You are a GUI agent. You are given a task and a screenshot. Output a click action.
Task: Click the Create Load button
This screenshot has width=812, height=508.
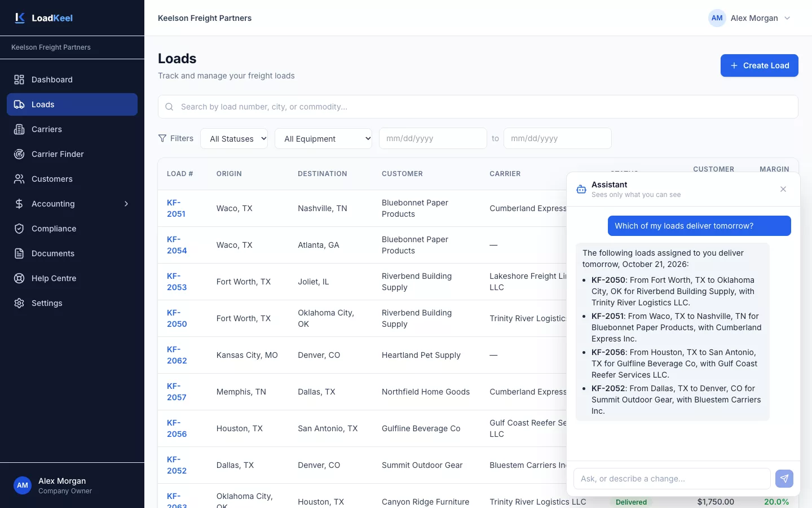point(759,65)
